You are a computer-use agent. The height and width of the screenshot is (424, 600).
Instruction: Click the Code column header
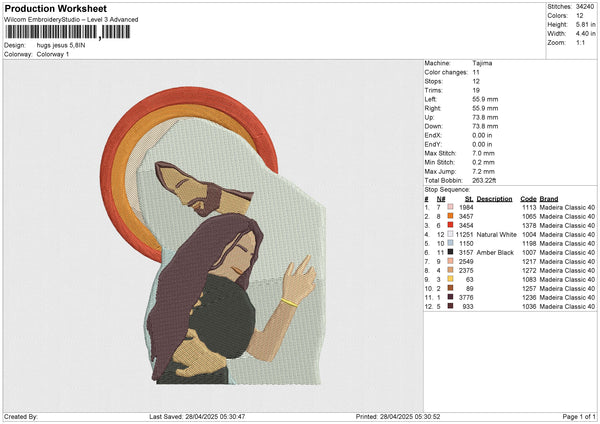pos(528,198)
